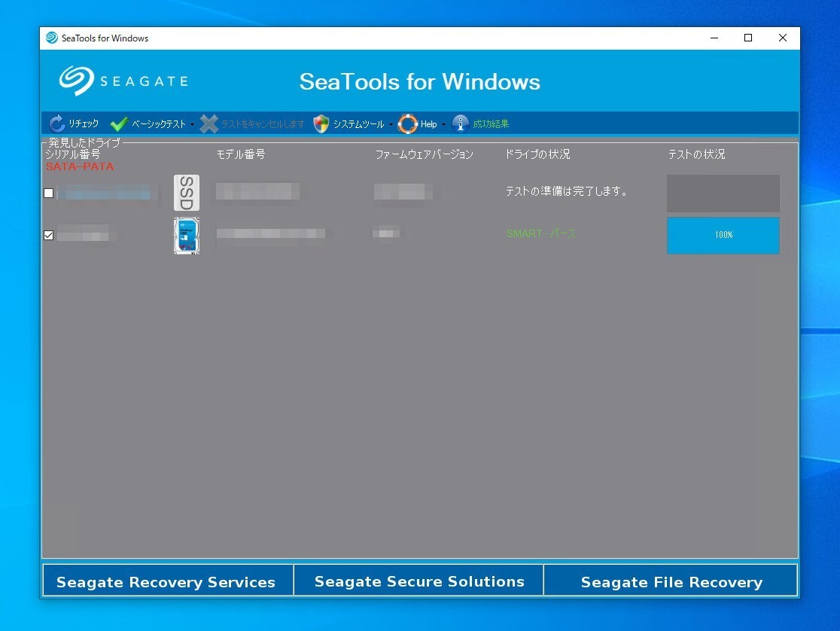Screen dimensions: 840x631
Task: Select the SSD drive icon
Action: coord(187,193)
